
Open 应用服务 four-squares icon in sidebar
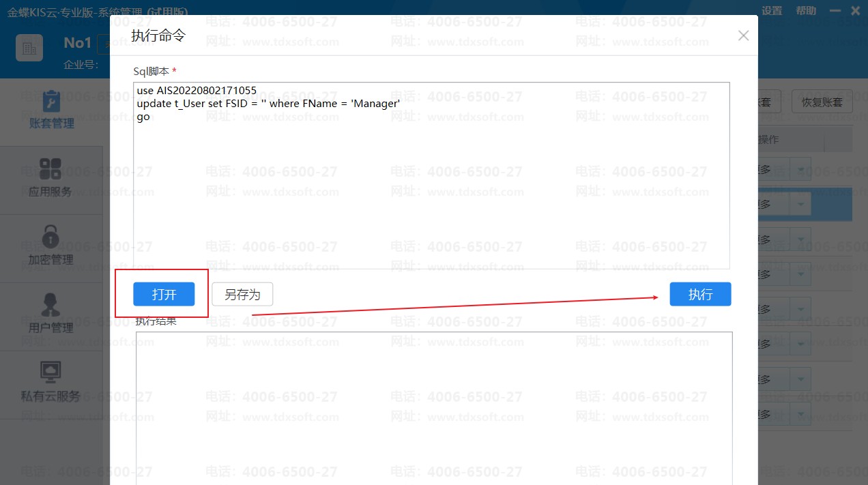(x=50, y=168)
